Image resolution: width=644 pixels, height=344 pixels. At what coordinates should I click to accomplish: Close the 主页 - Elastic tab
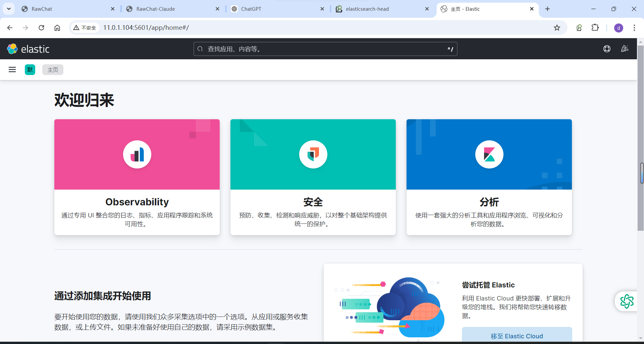click(532, 9)
